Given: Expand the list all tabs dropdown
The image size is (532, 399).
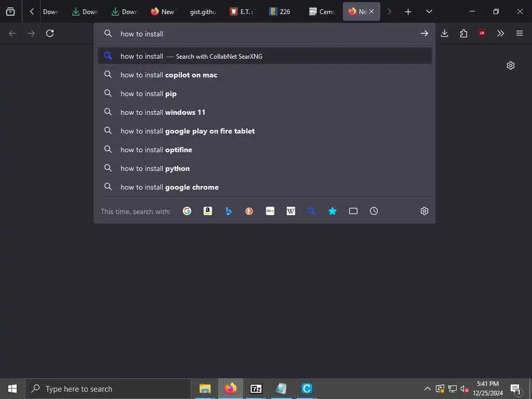Looking at the screenshot, I should (x=429, y=11).
